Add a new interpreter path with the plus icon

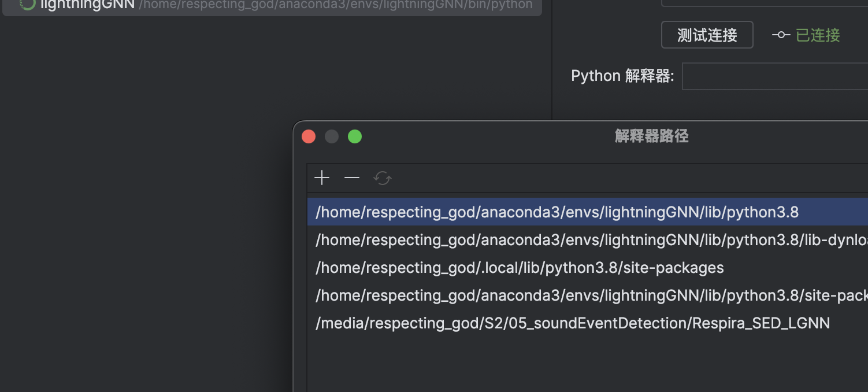322,178
